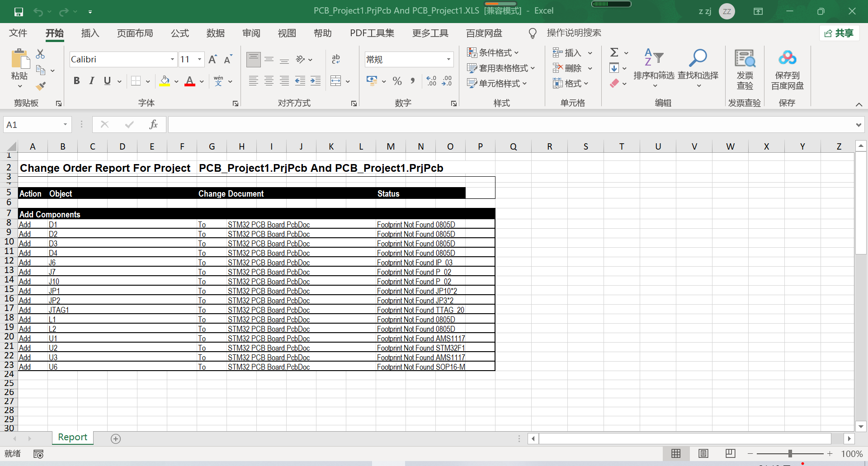868x466 pixels.
Task: Open 条件格式 conditional formatting menu
Action: pos(493,53)
